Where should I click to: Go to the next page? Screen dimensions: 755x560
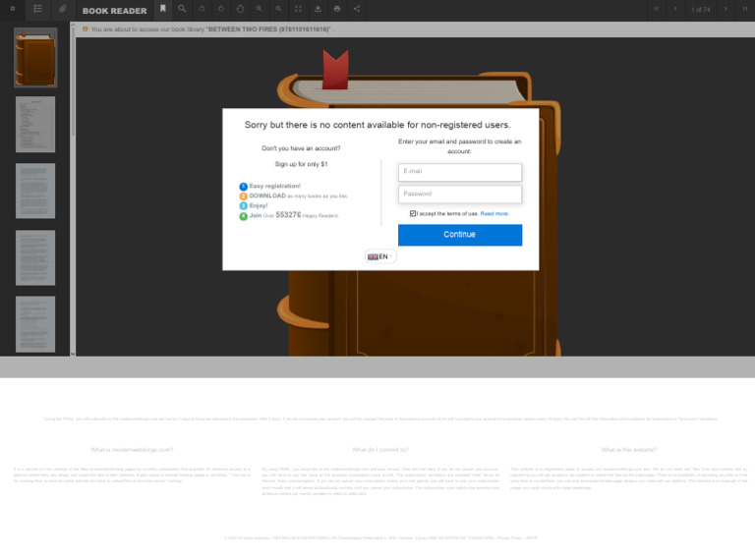726,9
